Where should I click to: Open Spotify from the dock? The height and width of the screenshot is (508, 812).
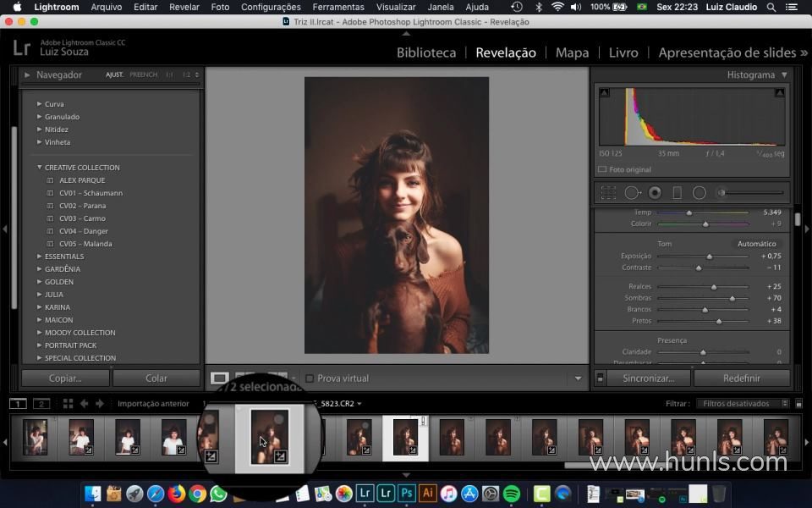point(512,493)
